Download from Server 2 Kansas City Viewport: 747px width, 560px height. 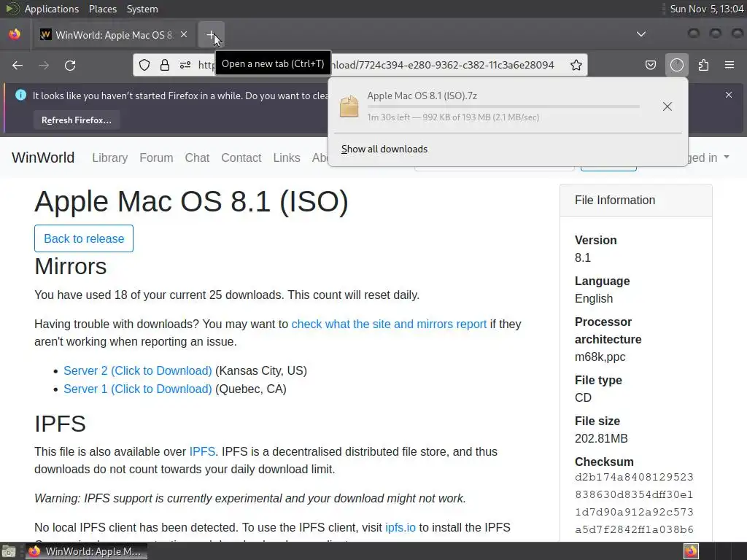pyautogui.click(x=138, y=370)
